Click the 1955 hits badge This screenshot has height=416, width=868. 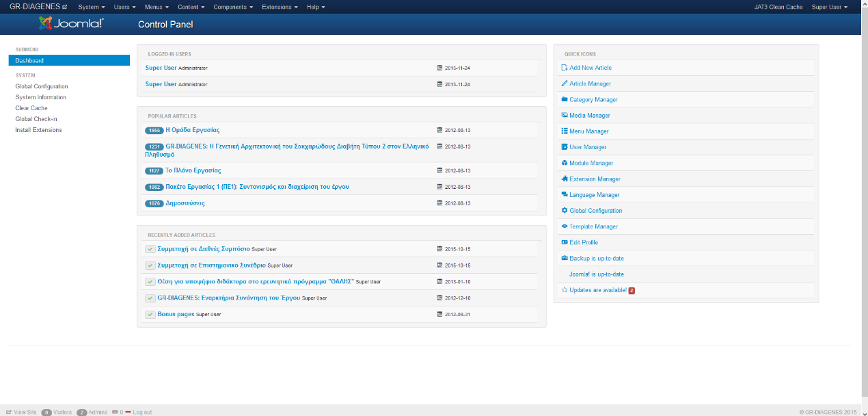[154, 130]
